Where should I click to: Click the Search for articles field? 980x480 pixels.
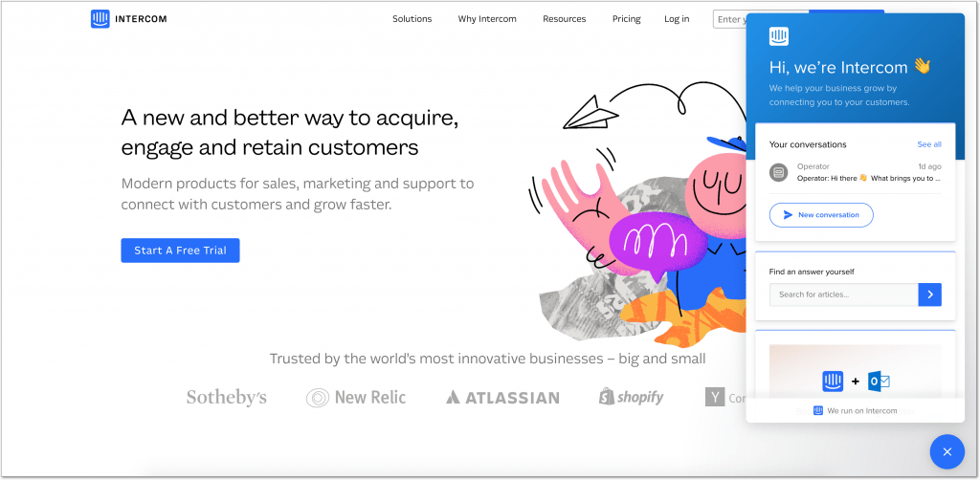pos(844,295)
